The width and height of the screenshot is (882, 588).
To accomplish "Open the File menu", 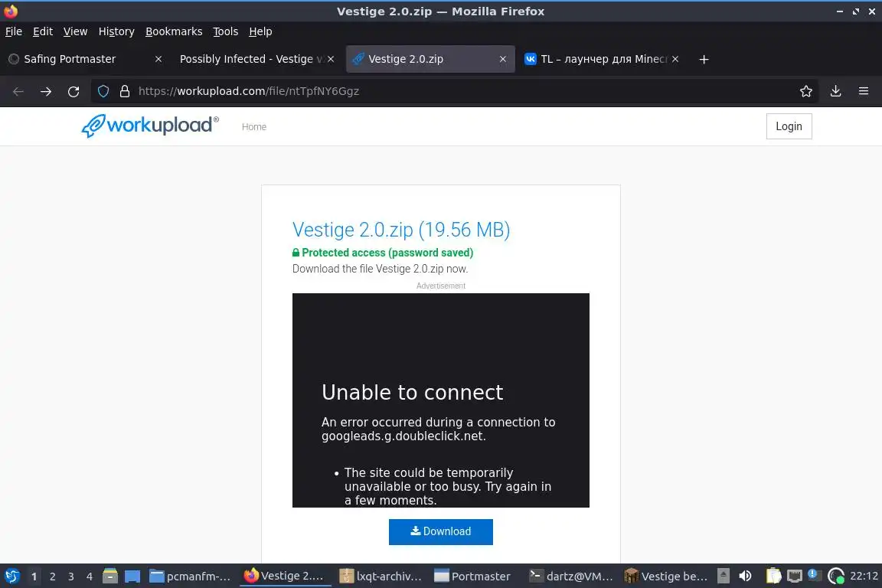I will 14,31.
